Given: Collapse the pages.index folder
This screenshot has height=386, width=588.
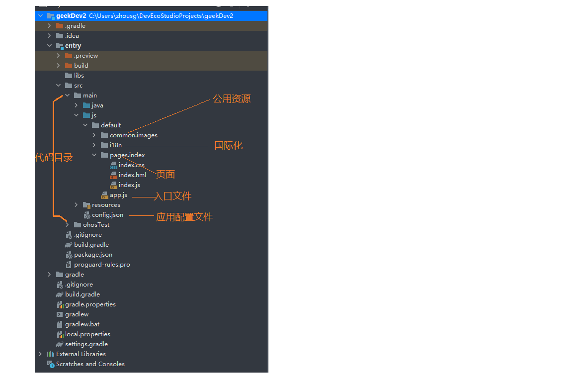Looking at the screenshot, I should coord(94,155).
